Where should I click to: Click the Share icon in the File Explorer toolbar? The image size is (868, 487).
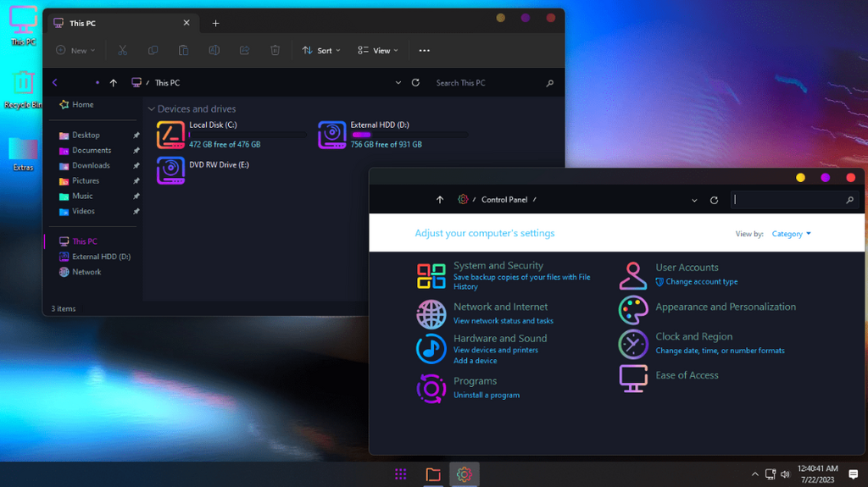[x=245, y=50]
